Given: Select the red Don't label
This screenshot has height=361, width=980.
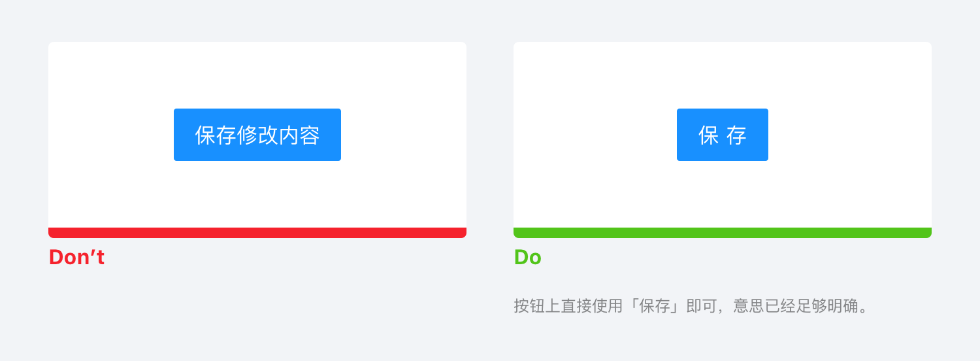Looking at the screenshot, I should coord(76,258).
